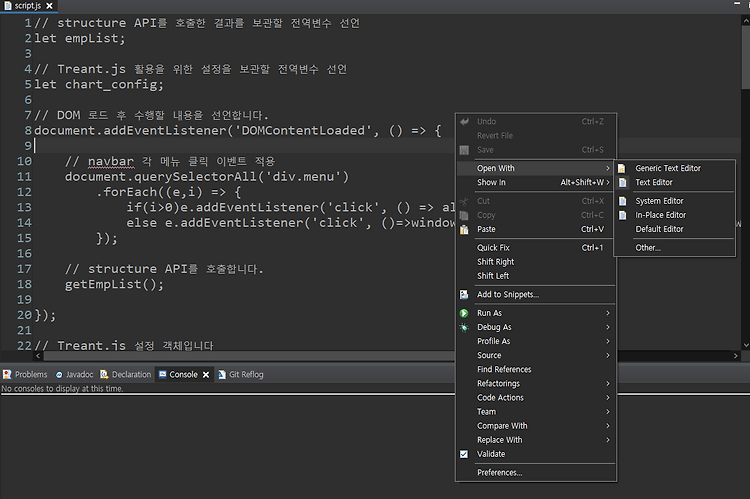Click line 18 getEmpList() code
Image resolution: width=750 pixels, height=499 pixels.
(114, 285)
